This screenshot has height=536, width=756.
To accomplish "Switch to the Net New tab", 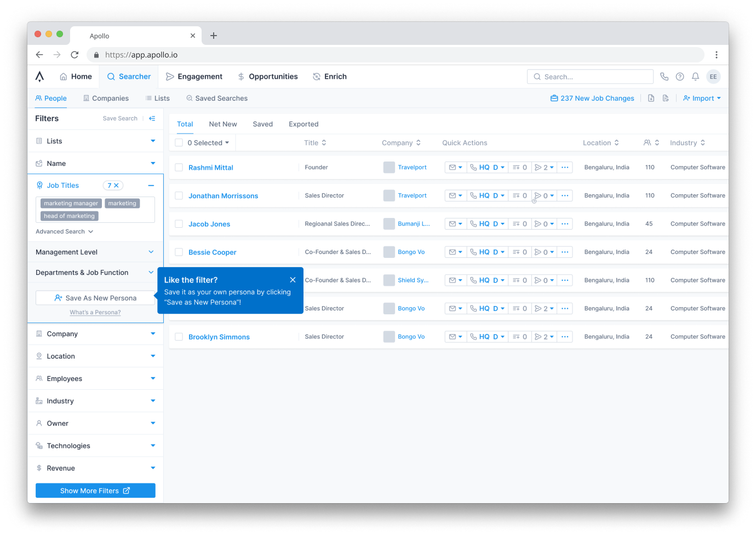I will [223, 124].
